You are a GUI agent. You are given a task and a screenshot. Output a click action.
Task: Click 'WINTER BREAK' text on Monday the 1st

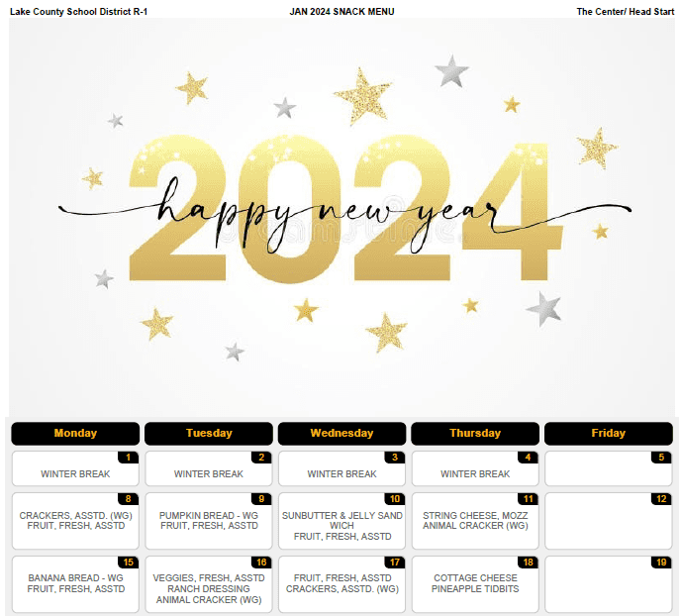(x=75, y=474)
